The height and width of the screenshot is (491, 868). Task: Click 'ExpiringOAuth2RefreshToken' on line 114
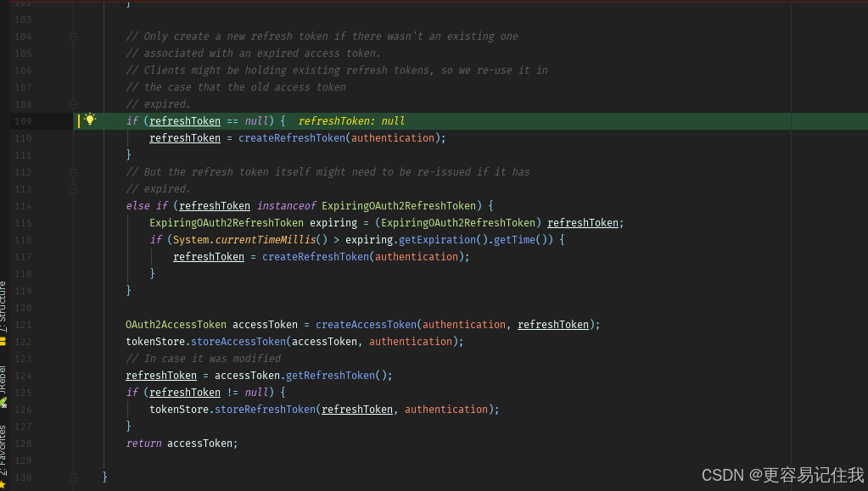(x=399, y=206)
